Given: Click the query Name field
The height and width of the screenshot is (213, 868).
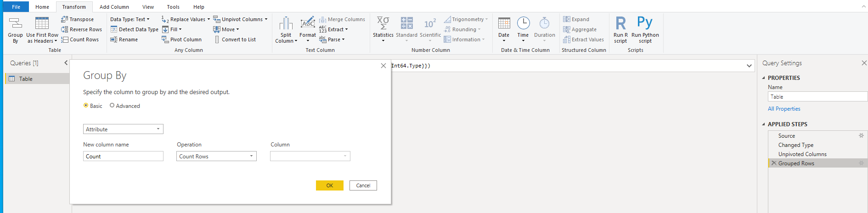Looking at the screenshot, I should coord(818,97).
